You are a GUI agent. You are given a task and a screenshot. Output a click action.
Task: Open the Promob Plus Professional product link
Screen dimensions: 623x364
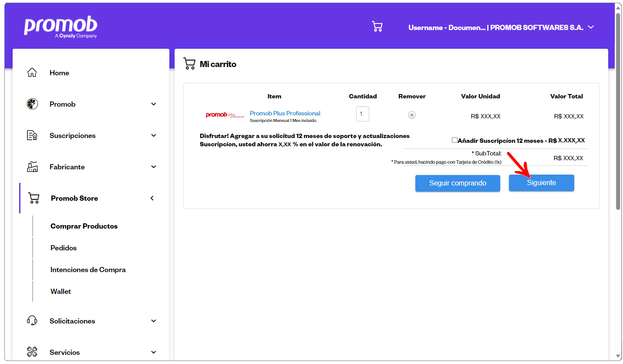pos(285,113)
